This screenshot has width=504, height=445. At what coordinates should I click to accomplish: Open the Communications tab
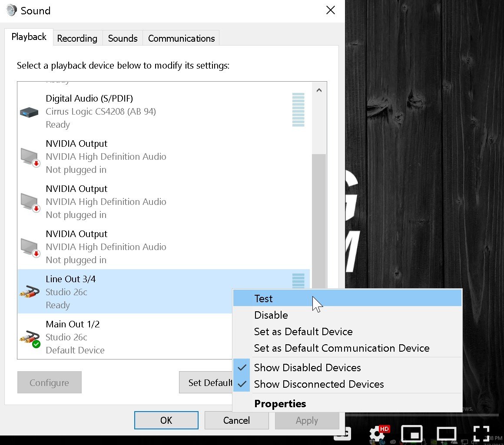[181, 38]
